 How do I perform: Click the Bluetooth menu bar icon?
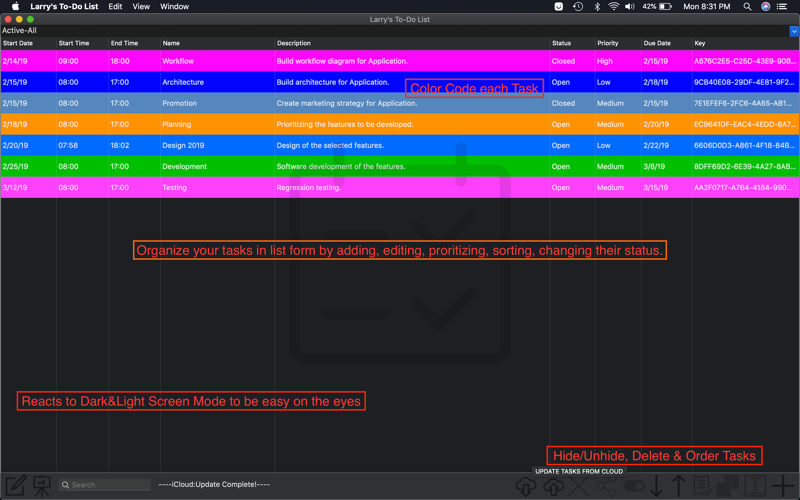click(x=597, y=7)
